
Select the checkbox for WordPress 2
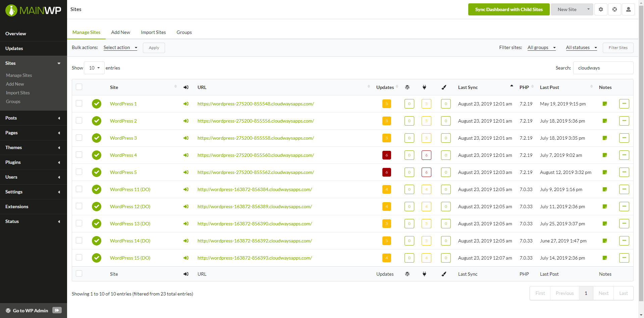point(79,121)
